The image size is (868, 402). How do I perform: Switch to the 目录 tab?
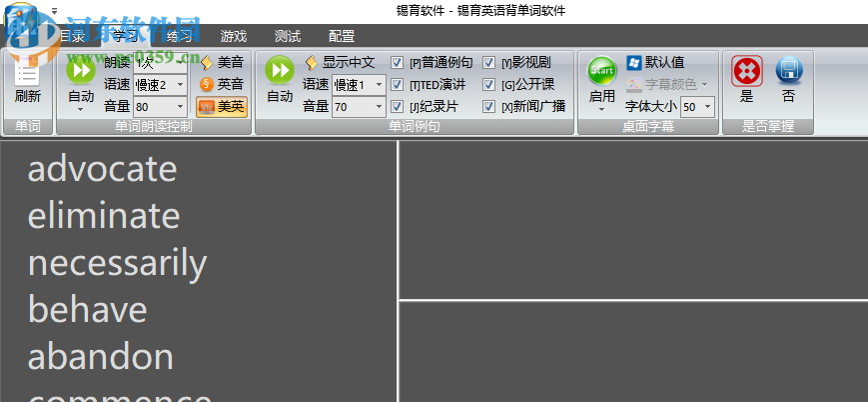pos(72,37)
